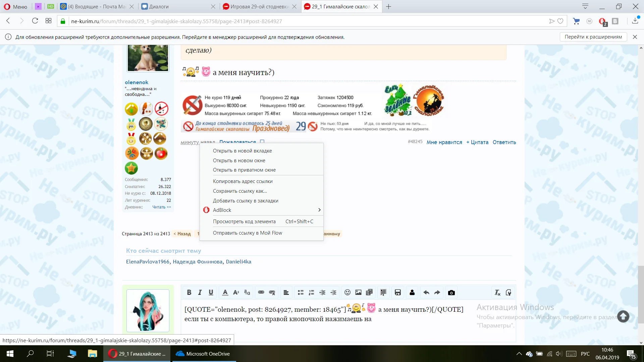This screenshot has height=362, width=644.
Task: Tick the checkbox next to Пожаловаться
Action: click(262, 142)
